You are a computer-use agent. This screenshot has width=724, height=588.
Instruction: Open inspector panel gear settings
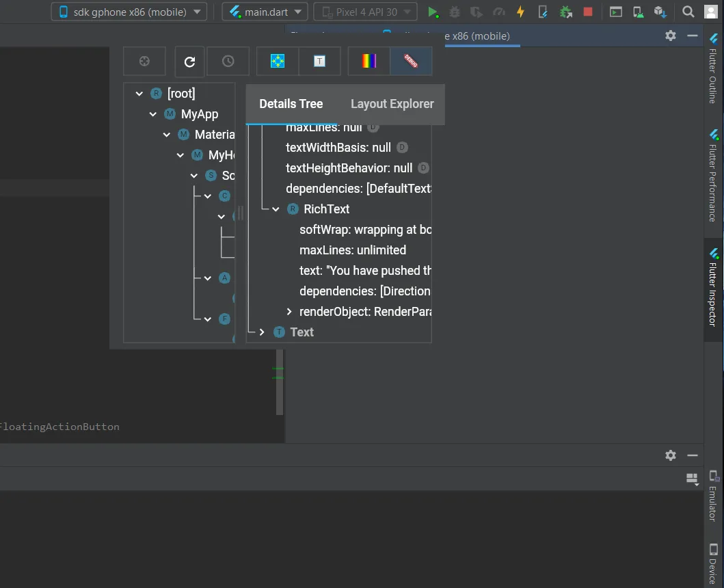click(671, 36)
